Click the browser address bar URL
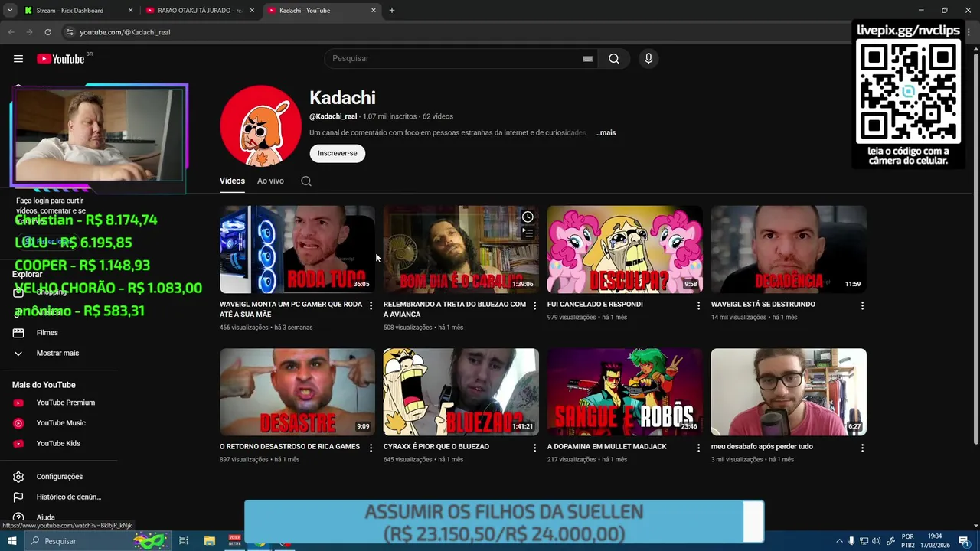The image size is (980, 551). [x=125, y=32]
